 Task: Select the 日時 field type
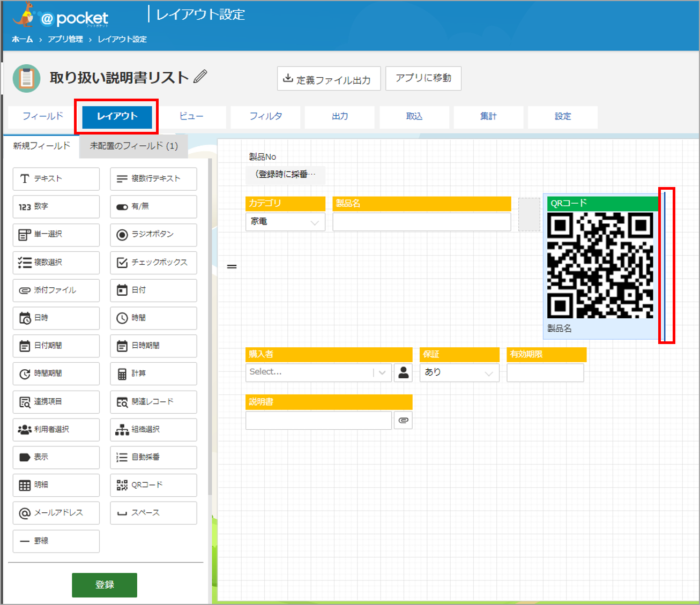[x=56, y=318]
